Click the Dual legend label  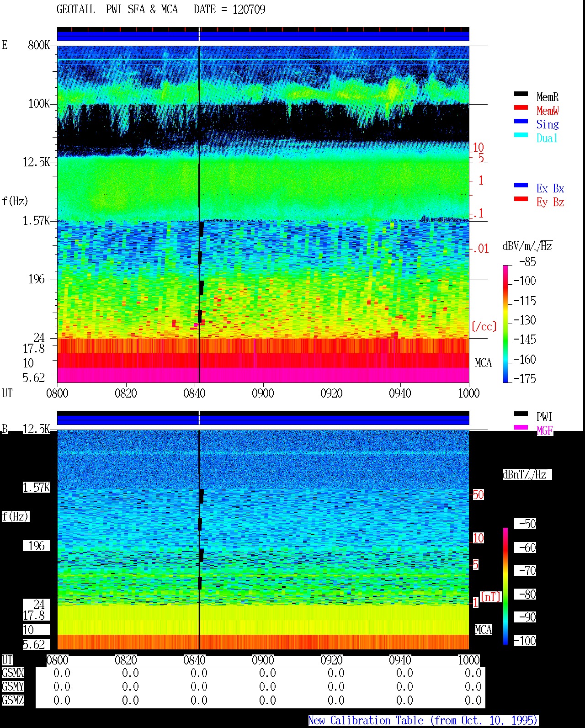548,138
